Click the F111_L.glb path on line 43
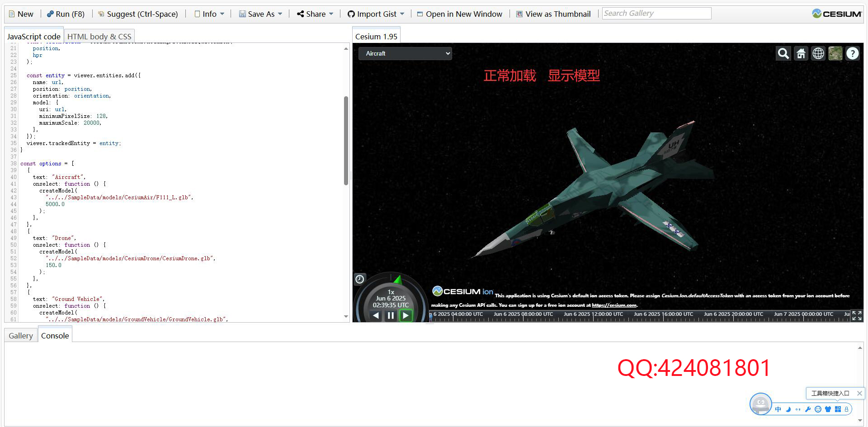This screenshot has width=868, height=427. point(118,197)
